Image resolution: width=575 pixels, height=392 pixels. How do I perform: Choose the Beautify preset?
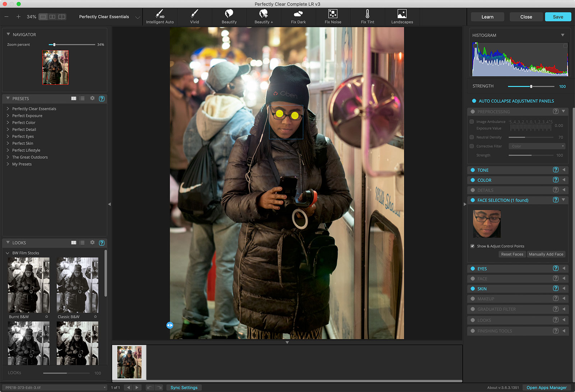tap(229, 17)
